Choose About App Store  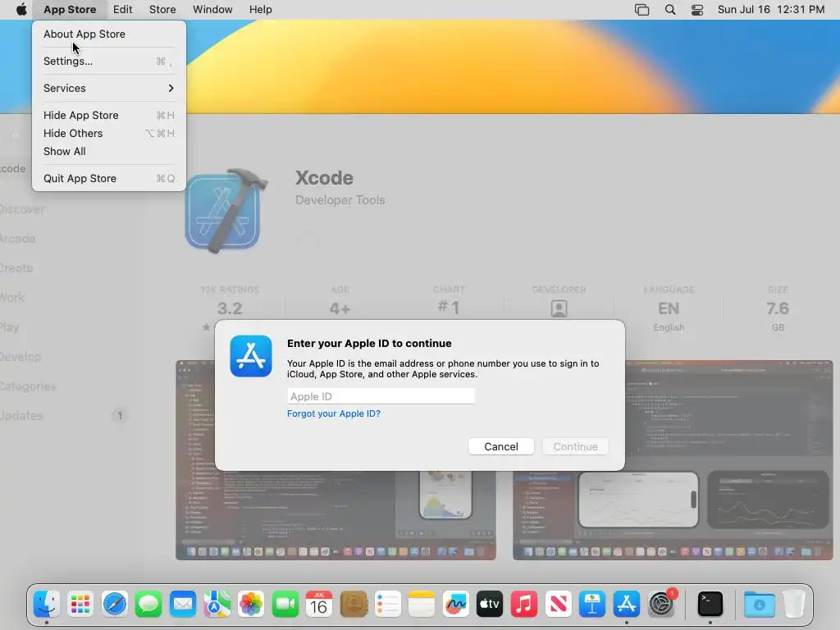click(109, 34)
